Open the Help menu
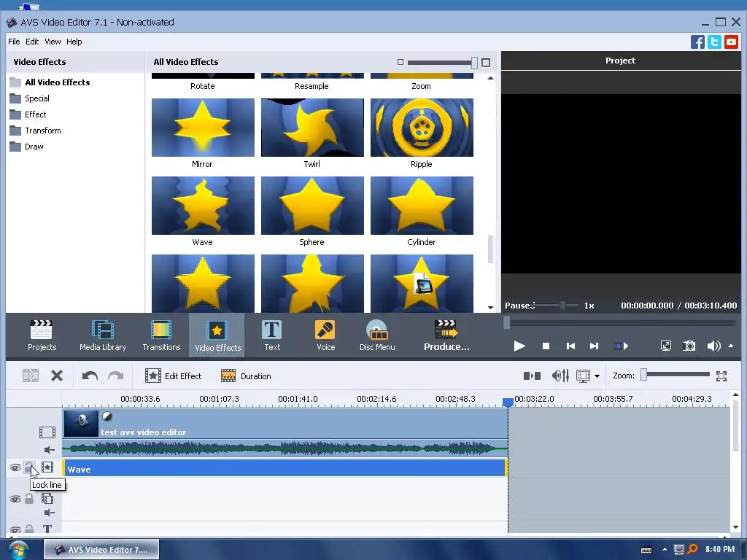Image resolution: width=747 pixels, height=560 pixels. [74, 42]
